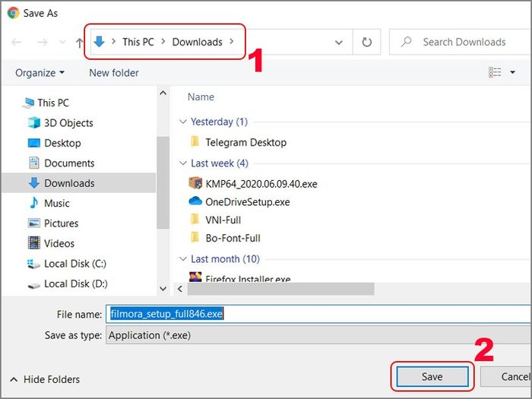Viewport: 532px width, 399px height.
Task: Click the Save button
Action: 432,377
